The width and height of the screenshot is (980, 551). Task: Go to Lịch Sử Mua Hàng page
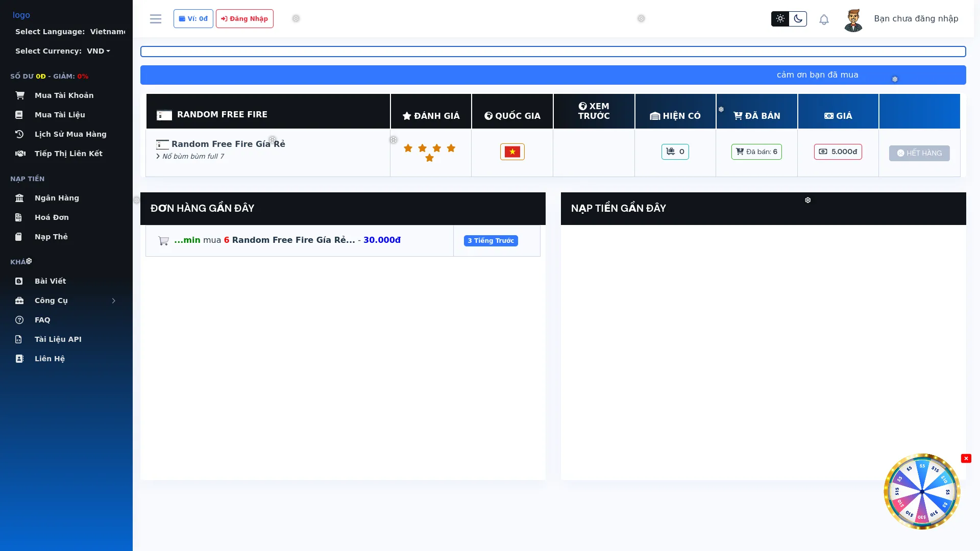point(70,134)
